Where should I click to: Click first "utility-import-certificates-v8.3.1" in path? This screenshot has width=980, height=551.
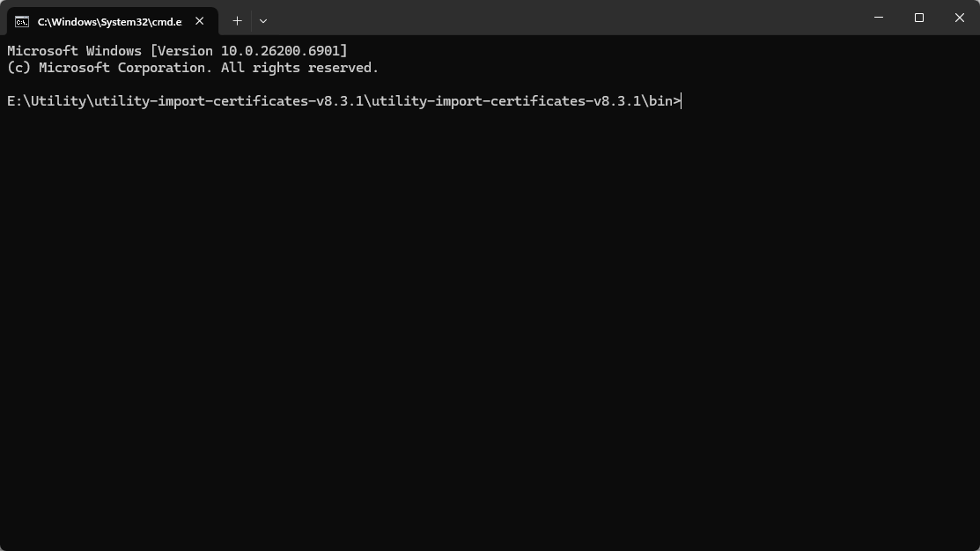[x=228, y=101]
